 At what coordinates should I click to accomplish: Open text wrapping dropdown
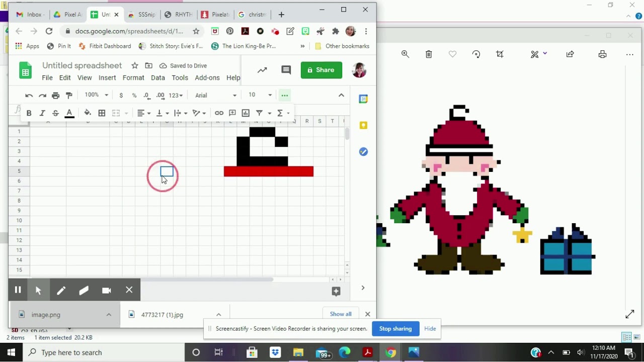click(x=180, y=113)
